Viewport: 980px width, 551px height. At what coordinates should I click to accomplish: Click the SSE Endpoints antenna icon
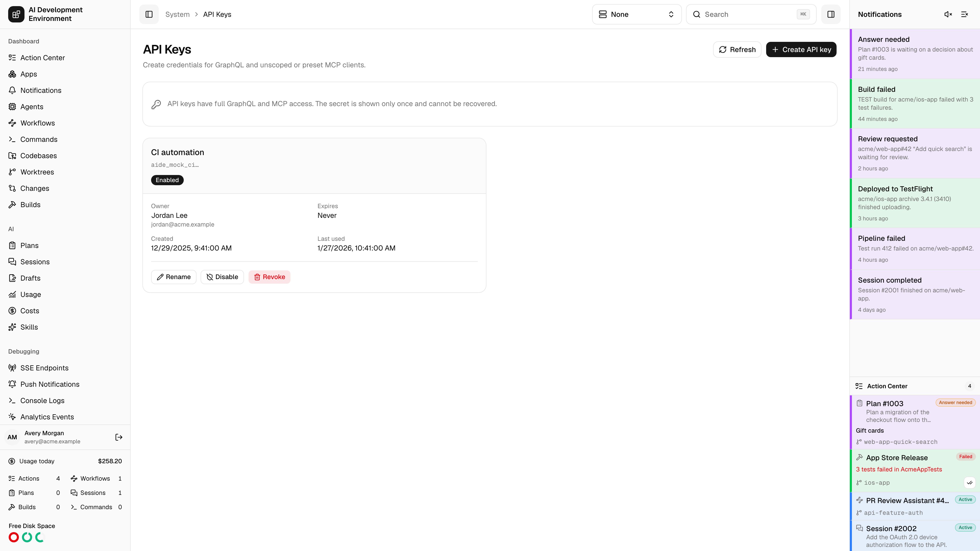(12, 368)
